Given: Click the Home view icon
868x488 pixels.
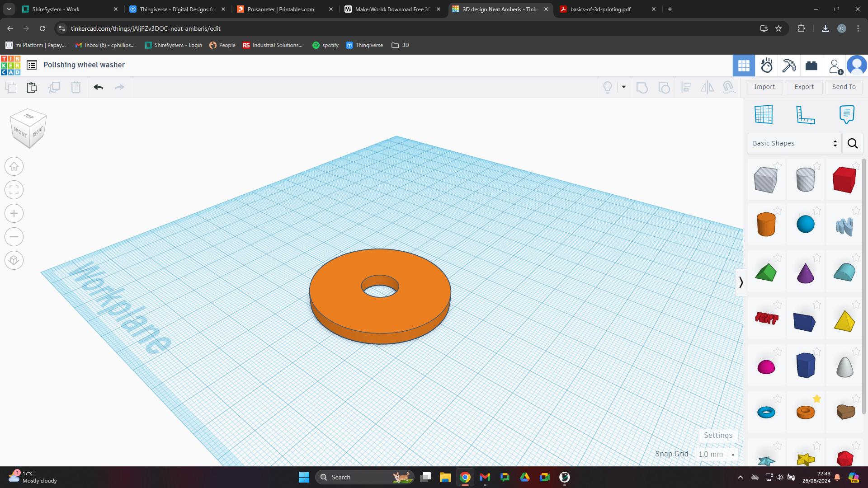Looking at the screenshot, I should (x=14, y=166).
